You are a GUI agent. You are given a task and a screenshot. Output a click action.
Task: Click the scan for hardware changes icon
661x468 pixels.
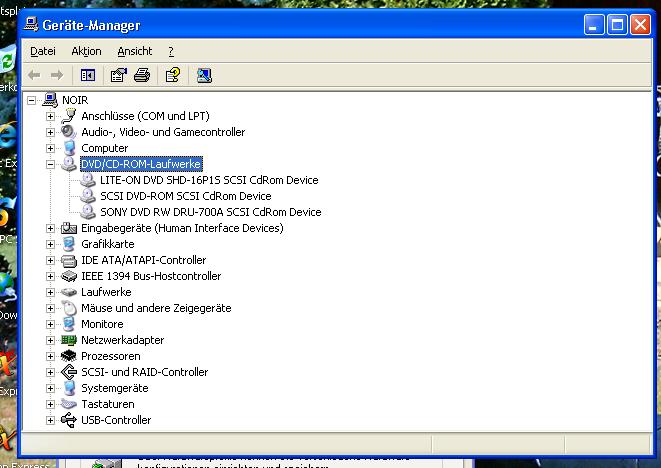[x=204, y=75]
